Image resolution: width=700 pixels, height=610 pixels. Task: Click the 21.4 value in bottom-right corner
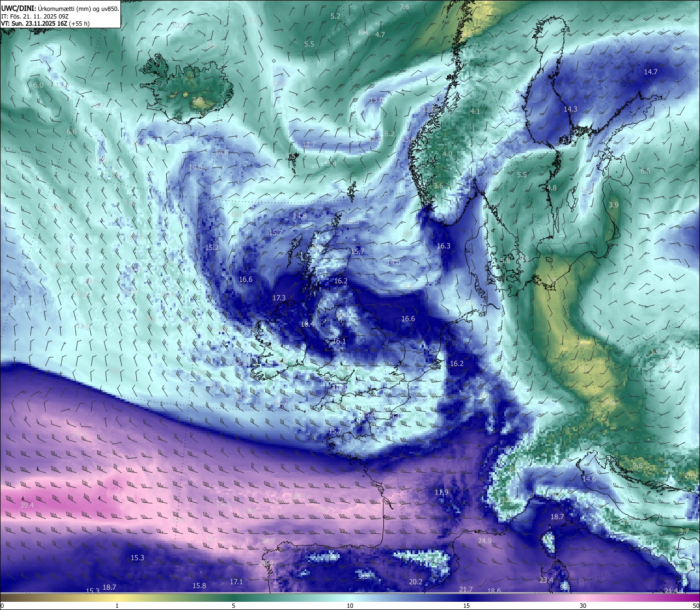pyautogui.click(x=670, y=590)
